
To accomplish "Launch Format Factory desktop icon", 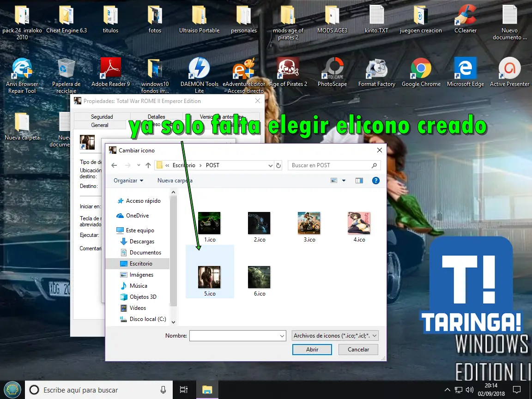I will [377, 72].
